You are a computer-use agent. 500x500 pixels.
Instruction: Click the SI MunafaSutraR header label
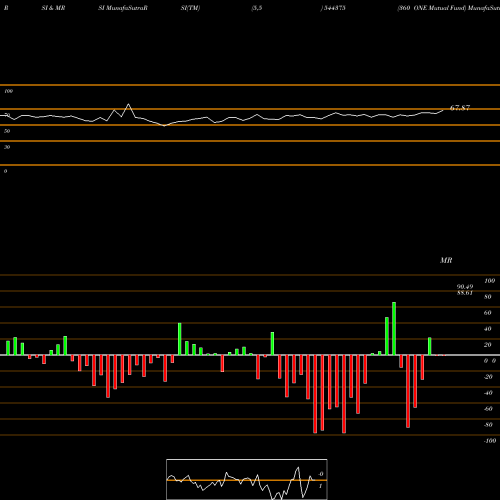click(x=123, y=8)
